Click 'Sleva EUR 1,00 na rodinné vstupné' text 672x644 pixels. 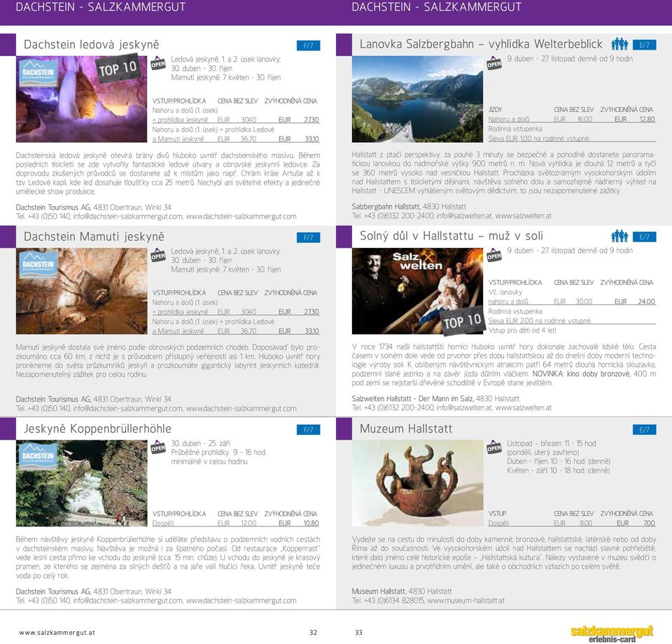(539, 139)
